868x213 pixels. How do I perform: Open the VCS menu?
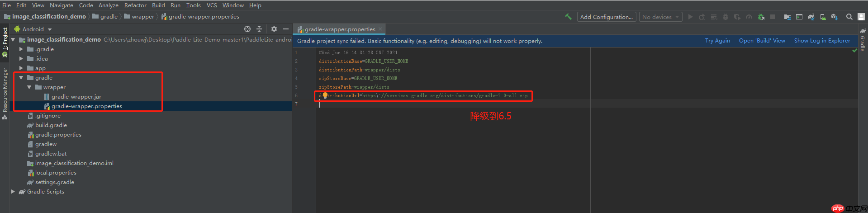[212, 5]
